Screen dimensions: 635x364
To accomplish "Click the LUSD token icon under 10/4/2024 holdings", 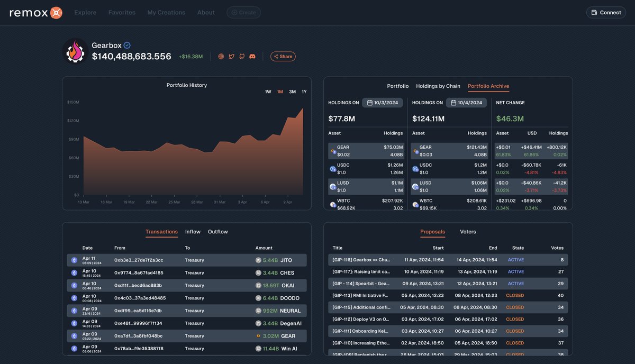I will pos(415,187).
